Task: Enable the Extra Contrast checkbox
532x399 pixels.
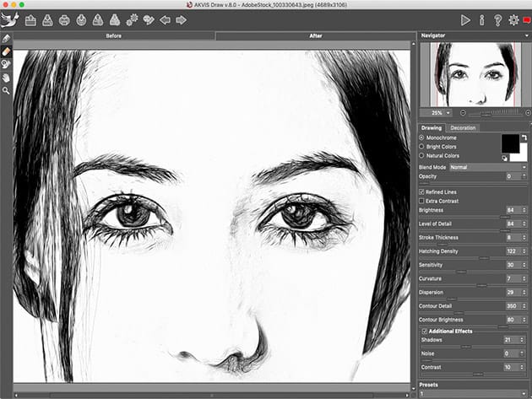Action: coord(423,201)
